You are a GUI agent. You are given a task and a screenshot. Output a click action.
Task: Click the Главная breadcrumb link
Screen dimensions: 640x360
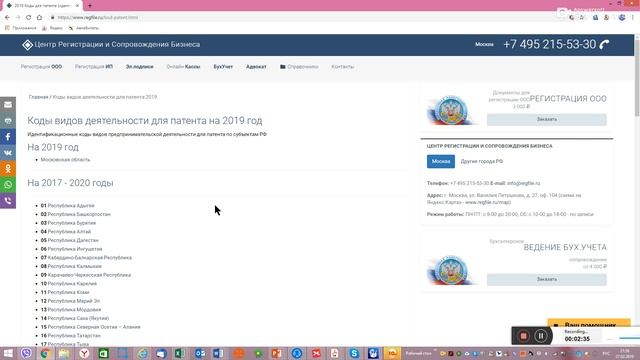38,97
